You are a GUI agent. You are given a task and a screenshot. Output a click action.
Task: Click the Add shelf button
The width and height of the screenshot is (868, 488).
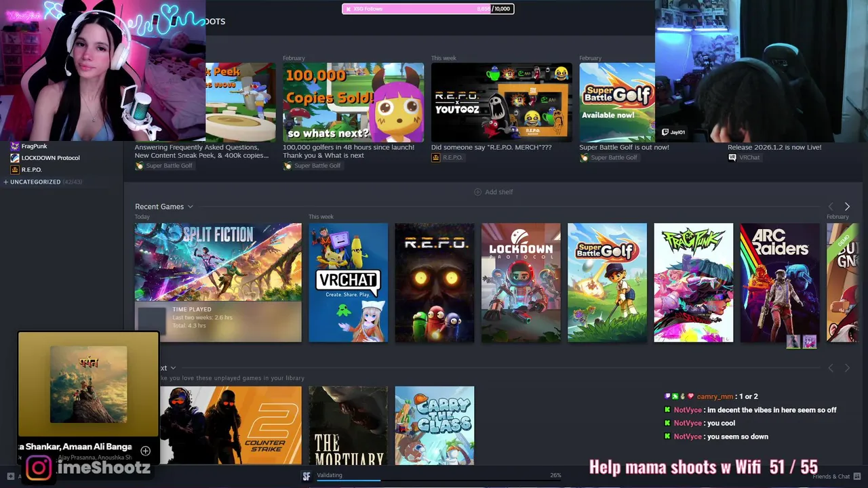point(493,192)
